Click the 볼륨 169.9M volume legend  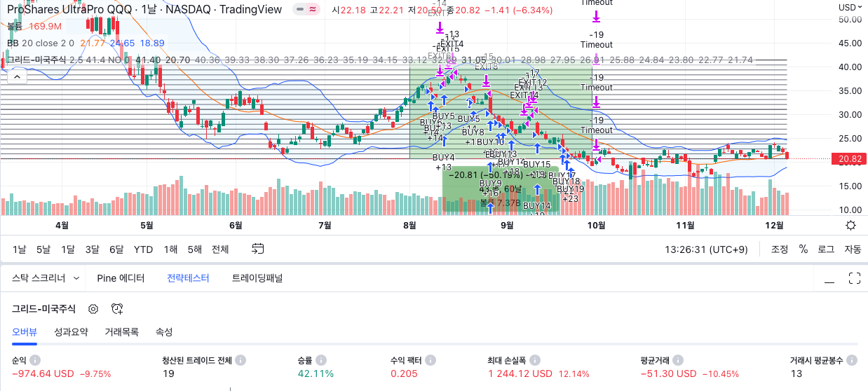[34, 26]
